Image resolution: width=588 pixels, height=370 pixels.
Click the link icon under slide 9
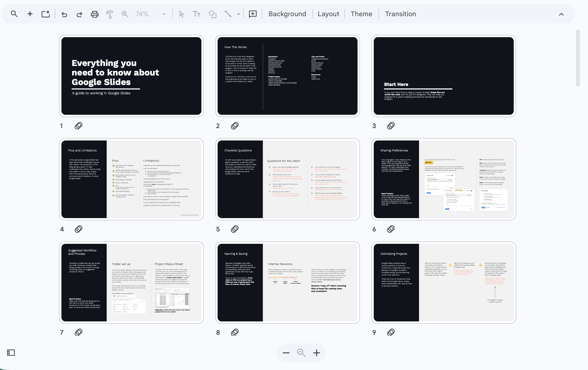point(391,332)
